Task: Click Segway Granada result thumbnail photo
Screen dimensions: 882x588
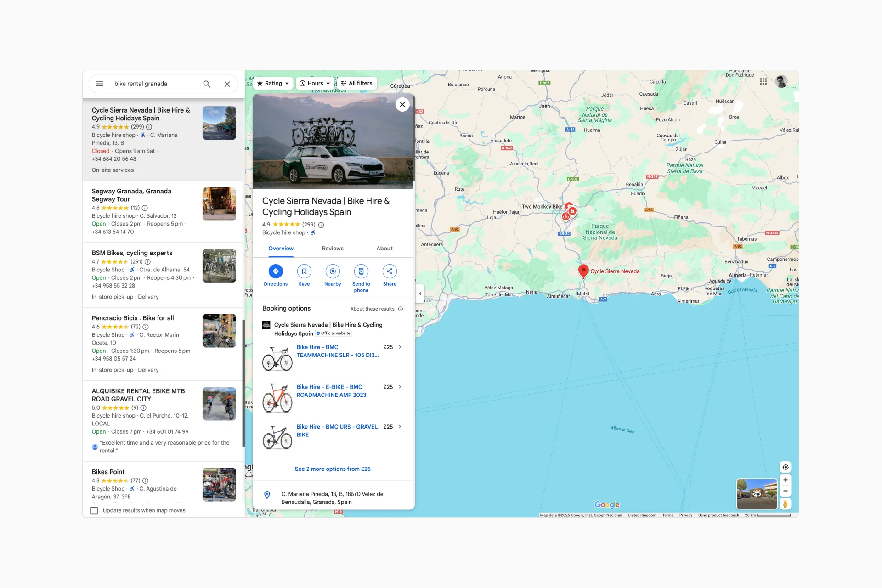Action: tap(219, 204)
